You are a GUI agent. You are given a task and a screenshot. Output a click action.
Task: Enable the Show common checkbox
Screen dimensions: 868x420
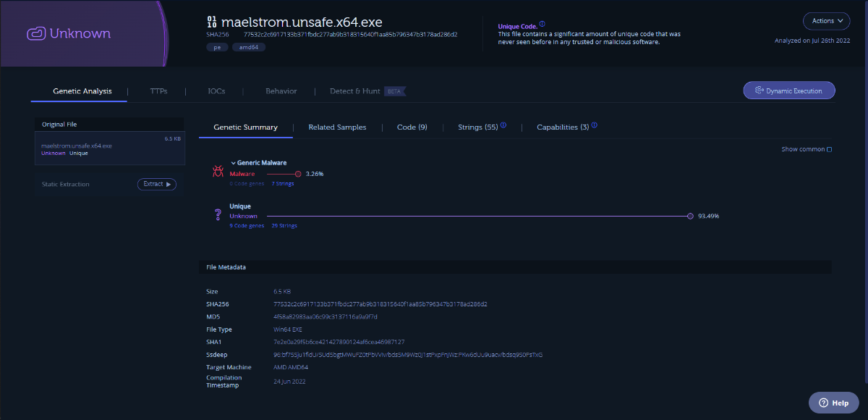pyautogui.click(x=829, y=150)
